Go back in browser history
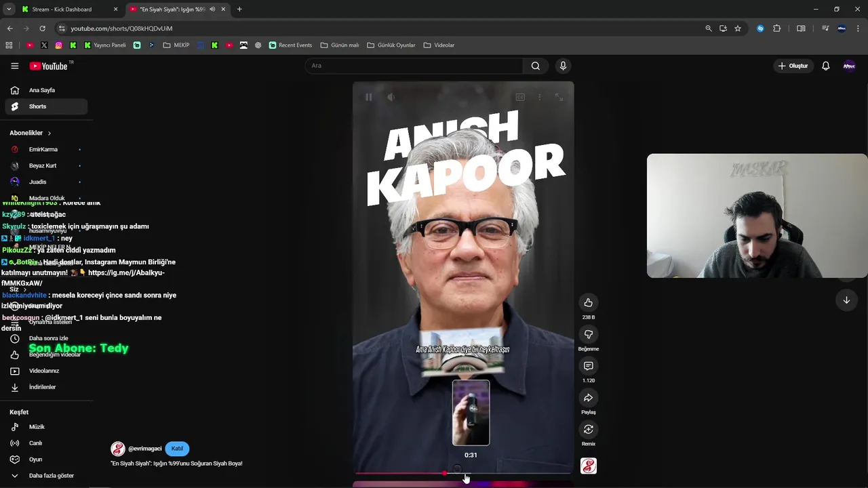Viewport: 868px width, 488px height. coord(9,28)
